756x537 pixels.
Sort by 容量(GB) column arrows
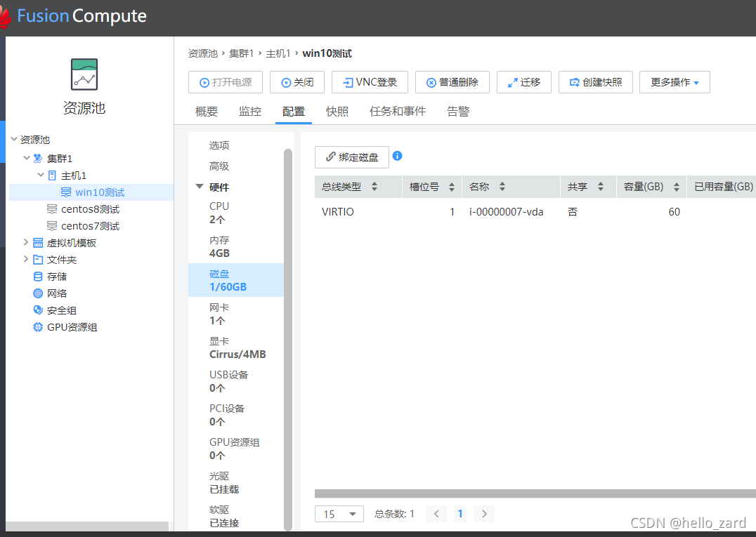677,187
